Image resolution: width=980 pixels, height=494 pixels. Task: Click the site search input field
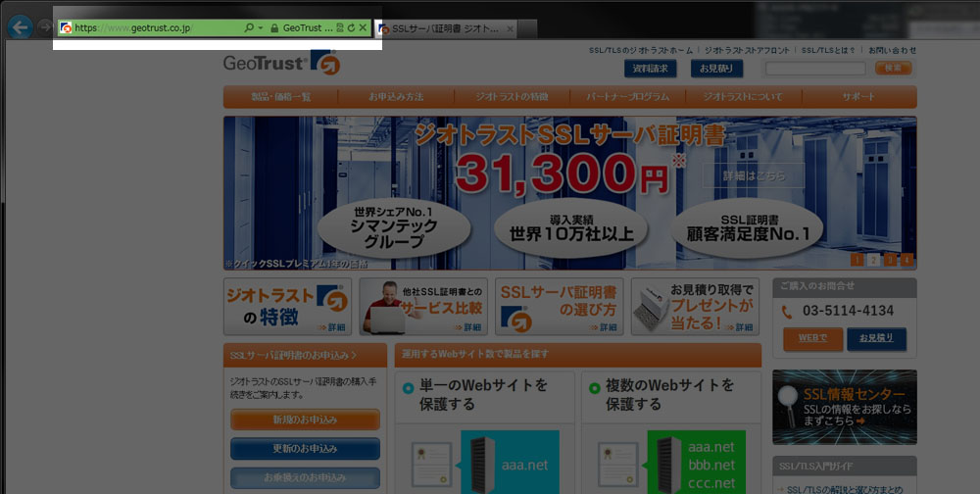(815, 69)
